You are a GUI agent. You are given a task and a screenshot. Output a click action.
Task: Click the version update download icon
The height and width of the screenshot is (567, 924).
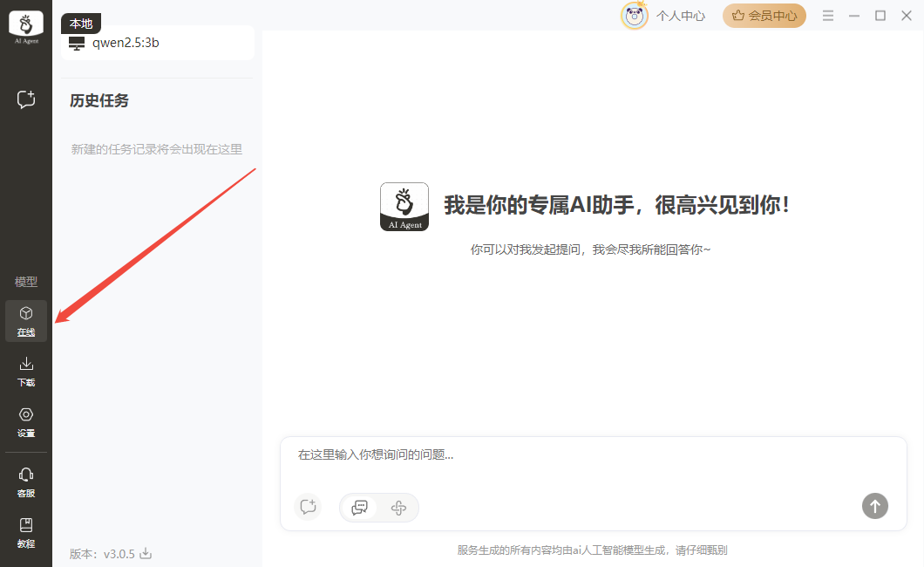146,553
